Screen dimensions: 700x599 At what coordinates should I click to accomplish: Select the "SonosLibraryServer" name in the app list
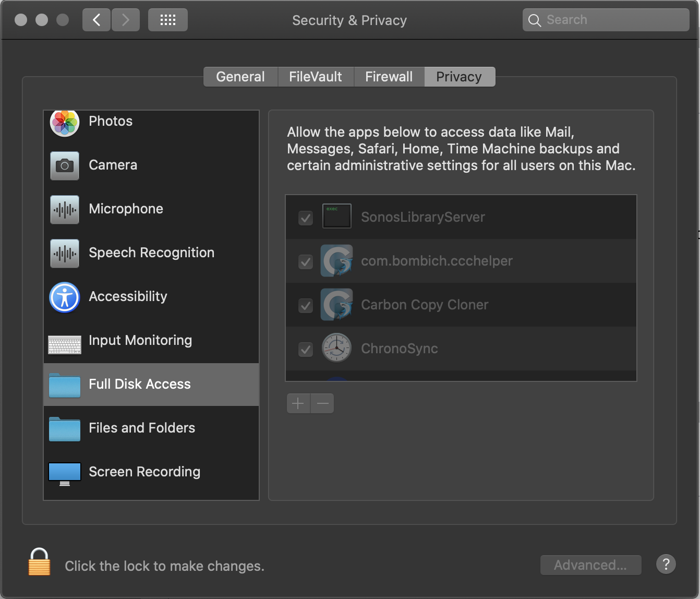click(423, 217)
